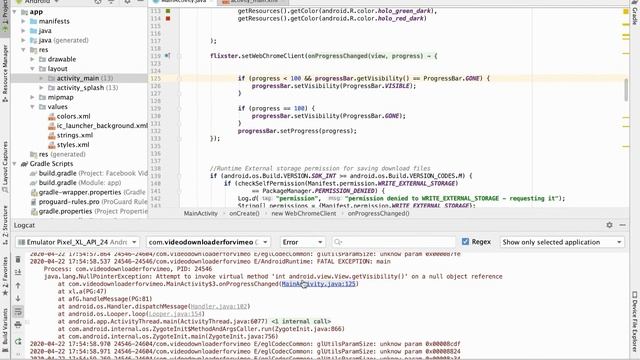Collapse the Gradle Scripts node
Screen dimensions: 640x360
15,164
